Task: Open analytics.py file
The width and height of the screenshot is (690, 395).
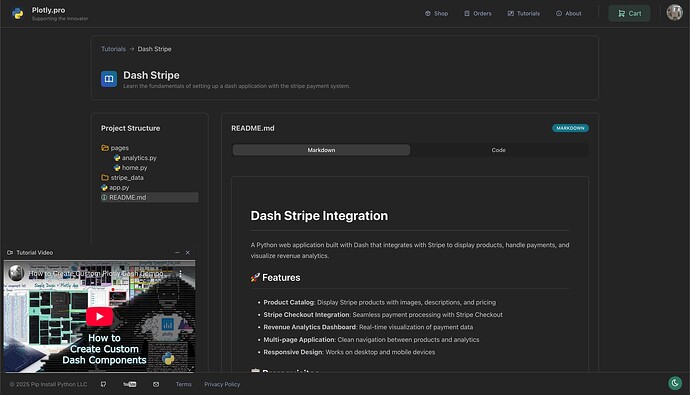Action: pos(135,158)
